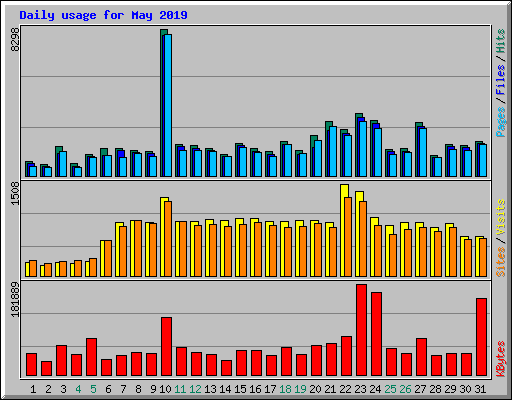Screen dimensions: 512x400
Task: Click the cyan 'Pages' legend label
Action: click(x=501, y=122)
